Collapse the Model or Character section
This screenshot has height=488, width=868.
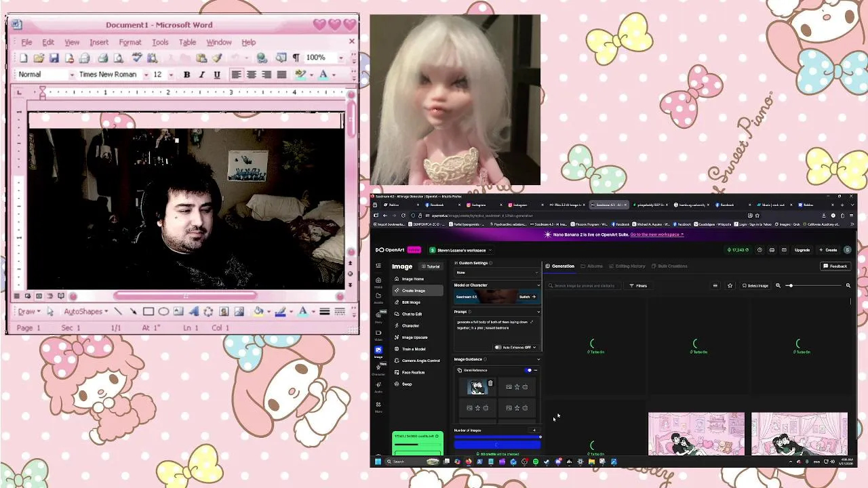tap(538, 285)
